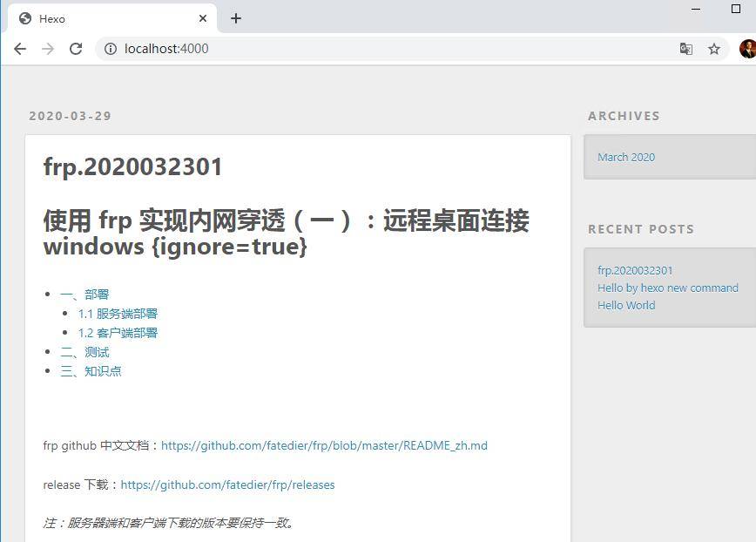Open the browser profile avatar
756x542 pixels.
(x=746, y=48)
